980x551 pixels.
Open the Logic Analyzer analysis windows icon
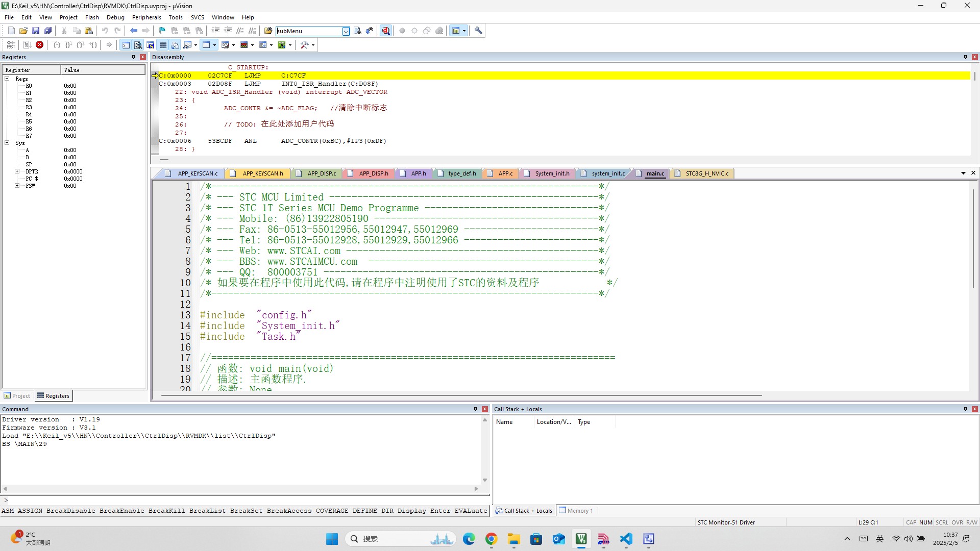coord(244,45)
